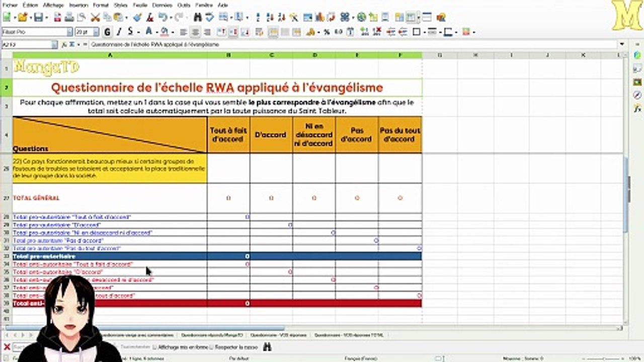Click the Paste clipboard icon
This screenshot has height=362, width=644.
pos(118,17)
